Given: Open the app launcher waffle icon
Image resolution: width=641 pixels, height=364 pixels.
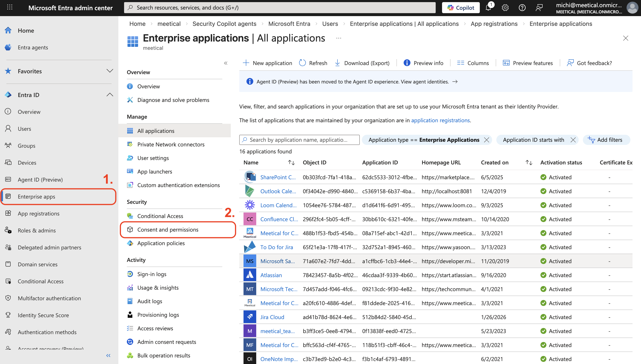Looking at the screenshot, I should [10, 7].
